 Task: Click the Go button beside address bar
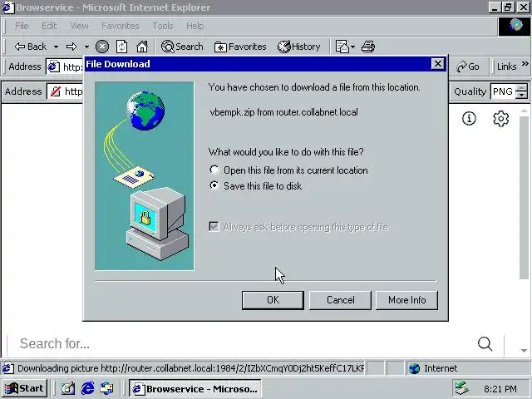[468, 66]
